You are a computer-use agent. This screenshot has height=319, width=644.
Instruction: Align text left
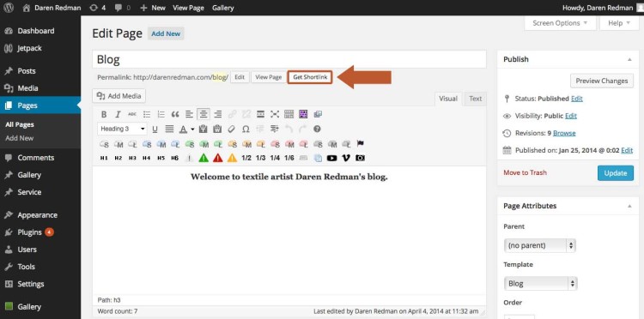pos(189,114)
